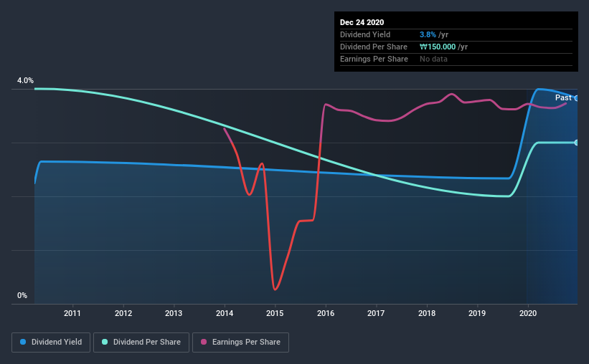
Task: Click the pink Earnings Per Share legend dot
Action: 204,342
